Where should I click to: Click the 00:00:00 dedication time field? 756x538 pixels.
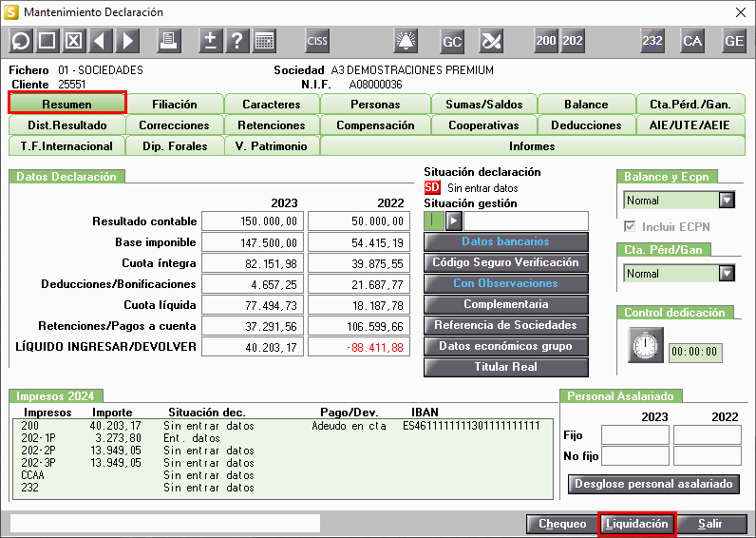pyautogui.click(x=695, y=352)
